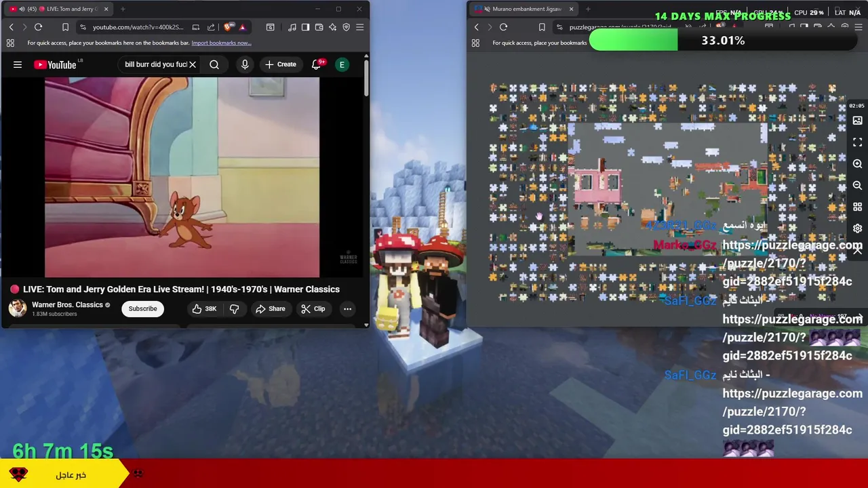Click the Brave Shields lion icon
The image size is (868, 488).
click(228, 27)
